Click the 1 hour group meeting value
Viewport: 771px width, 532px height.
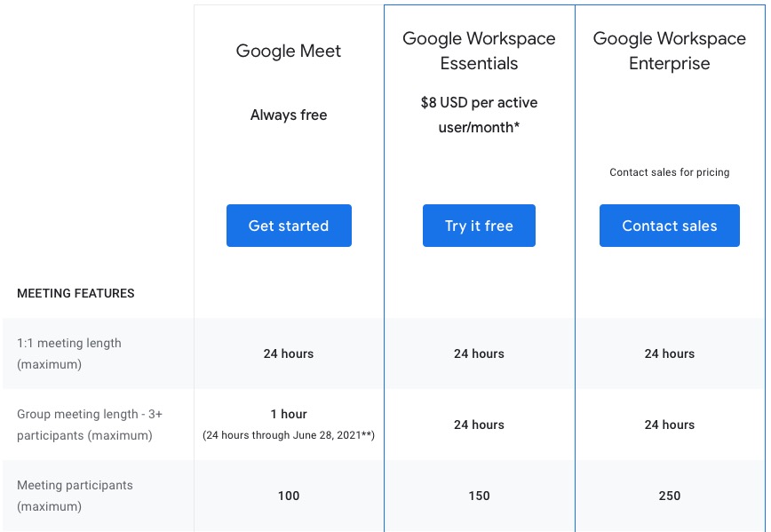[289, 414]
